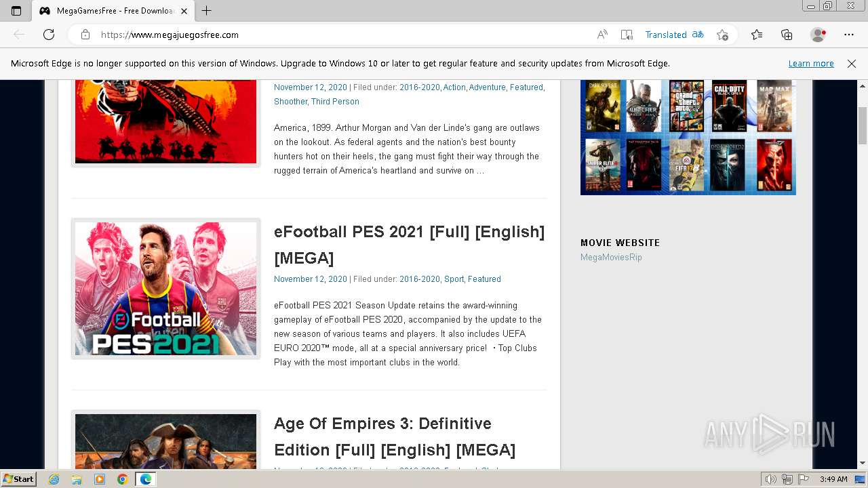868x488 pixels.
Task: Open the Red Dead Redemption cover thumbnail
Action: pyautogui.click(x=165, y=122)
